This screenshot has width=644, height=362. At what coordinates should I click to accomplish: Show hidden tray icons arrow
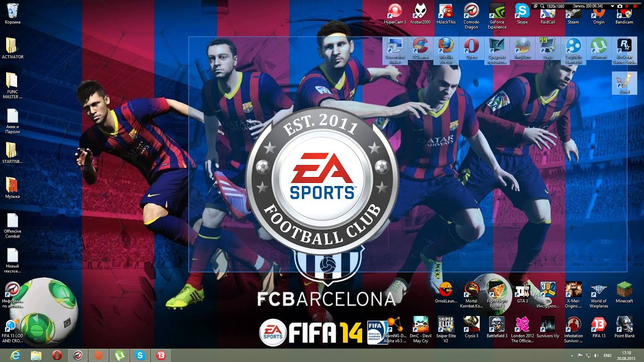[572, 355]
